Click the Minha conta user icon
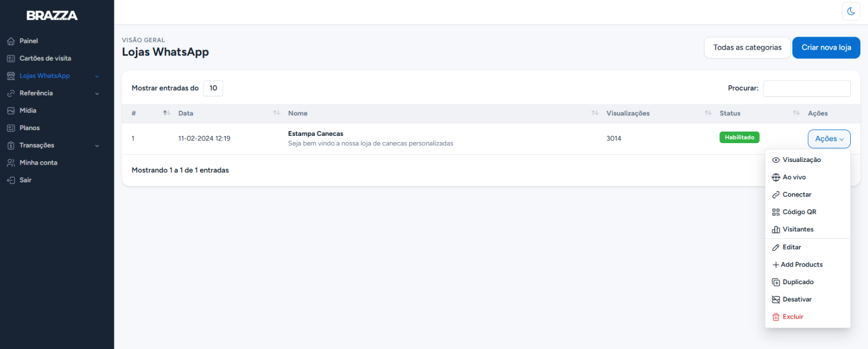This screenshot has height=349, width=868. tap(11, 163)
